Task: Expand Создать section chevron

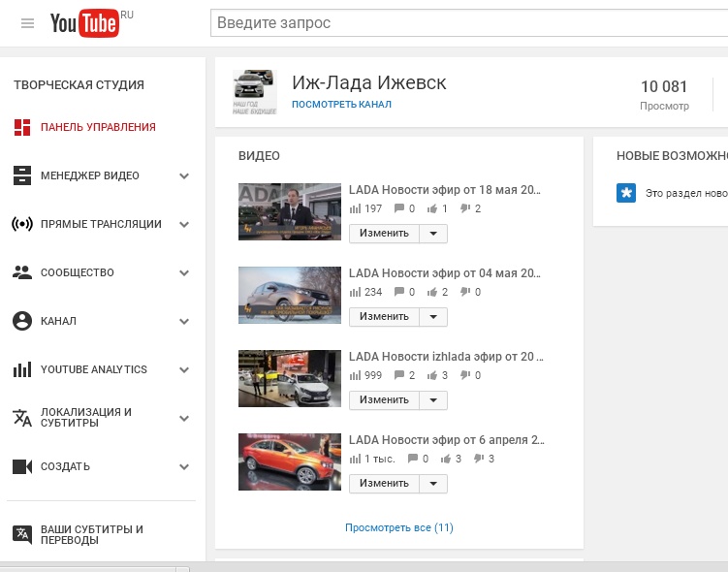Action: point(184,467)
